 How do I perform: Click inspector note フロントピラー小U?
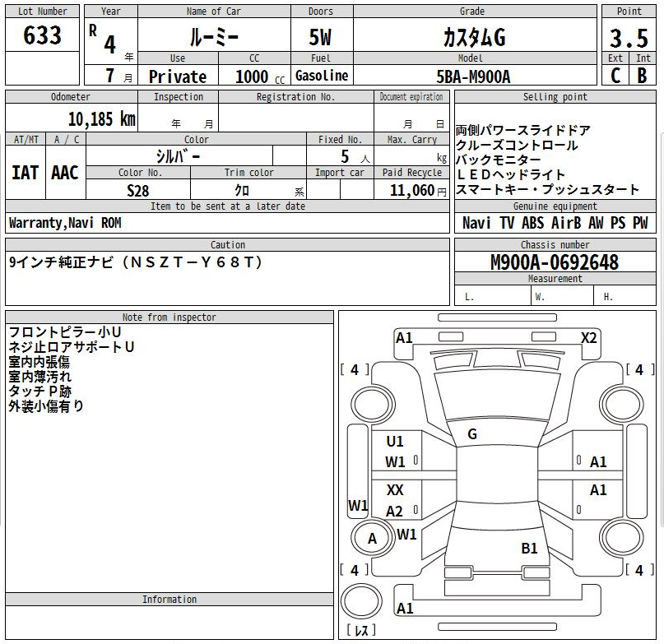65,332
